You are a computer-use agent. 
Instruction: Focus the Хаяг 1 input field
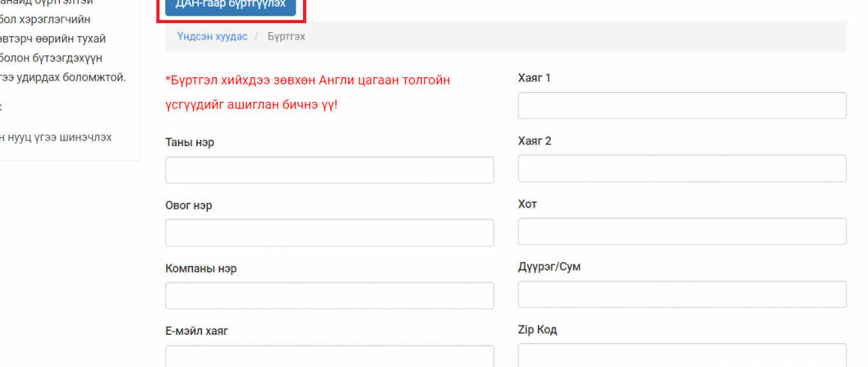pyautogui.click(x=682, y=106)
